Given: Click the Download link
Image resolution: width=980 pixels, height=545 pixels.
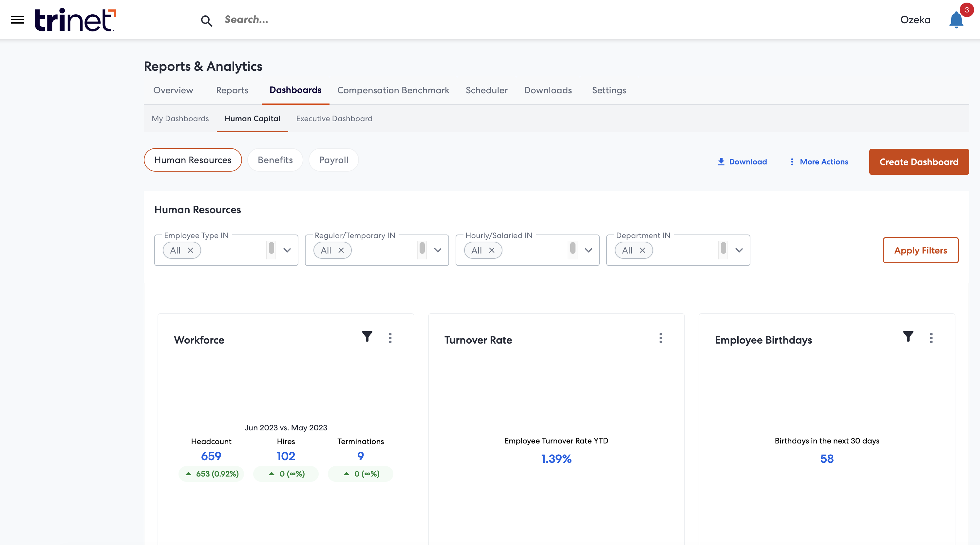Looking at the screenshot, I should tap(742, 162).
